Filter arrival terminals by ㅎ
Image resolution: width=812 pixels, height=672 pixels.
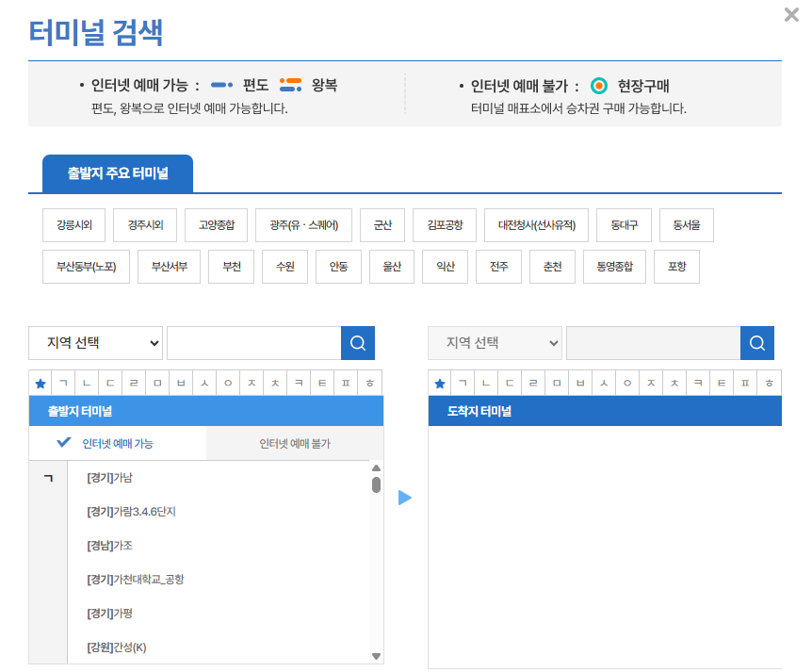769,384
